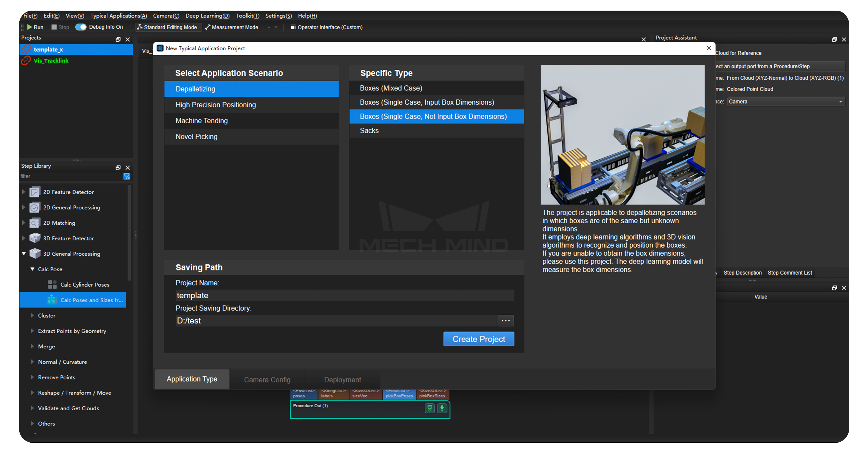Toggle the Operator Interface (Custom) checkbox
Image resolution: width=868 pixels, height=453 pixels.
(293, 27)
